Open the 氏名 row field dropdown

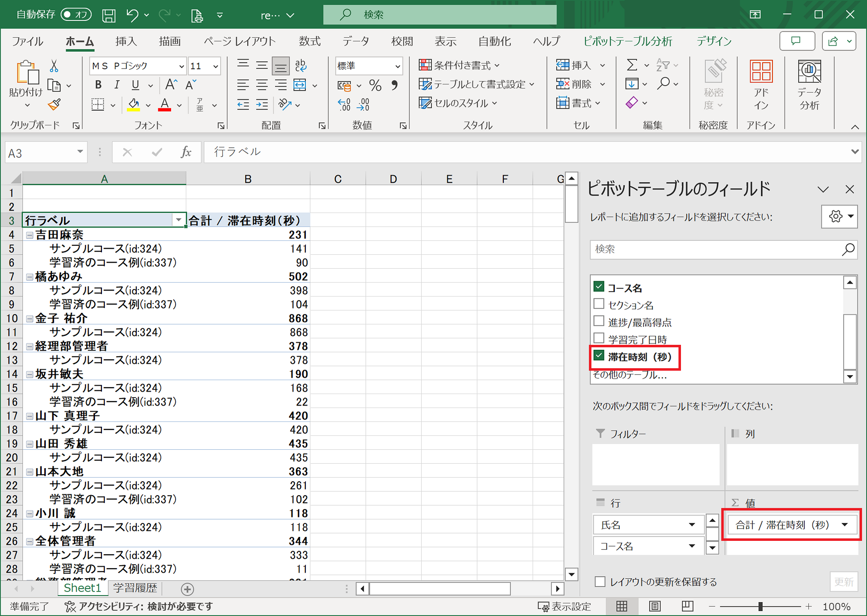[x=692, y=525]
